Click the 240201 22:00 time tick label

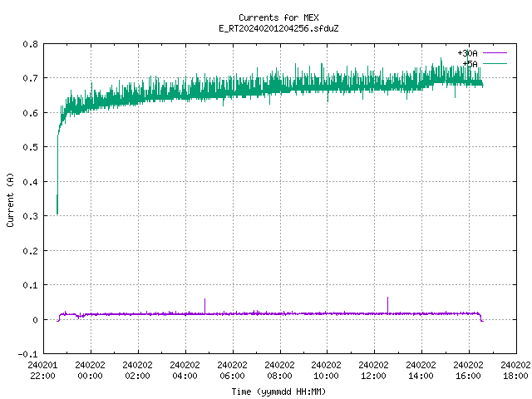[x=42, y=371]
